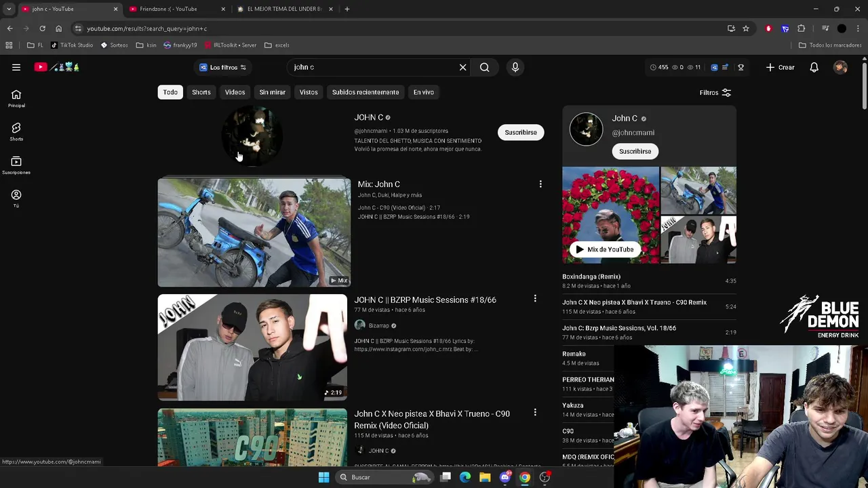The image size is (868, 488).
Task: Open the Mix: John C thumbnail
Action: click(x=254, y=232)
